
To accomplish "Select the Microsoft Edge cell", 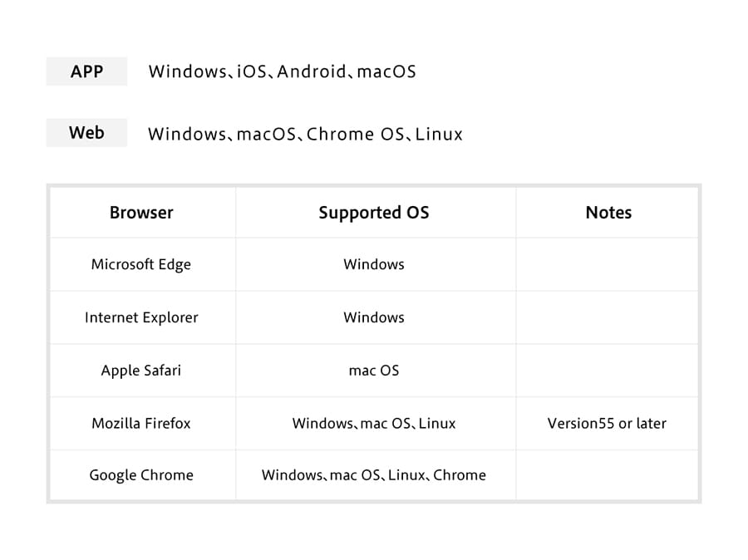I will tap(141, 264).
